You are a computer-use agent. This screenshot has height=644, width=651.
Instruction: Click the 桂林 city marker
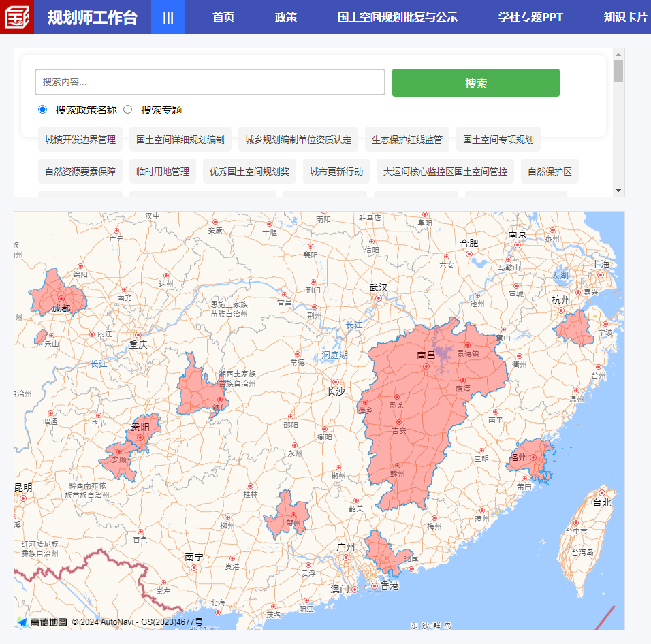point(251,486)
